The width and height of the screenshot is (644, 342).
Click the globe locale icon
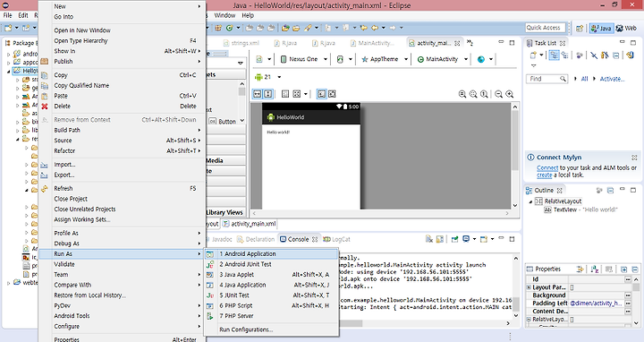point(481,59)
